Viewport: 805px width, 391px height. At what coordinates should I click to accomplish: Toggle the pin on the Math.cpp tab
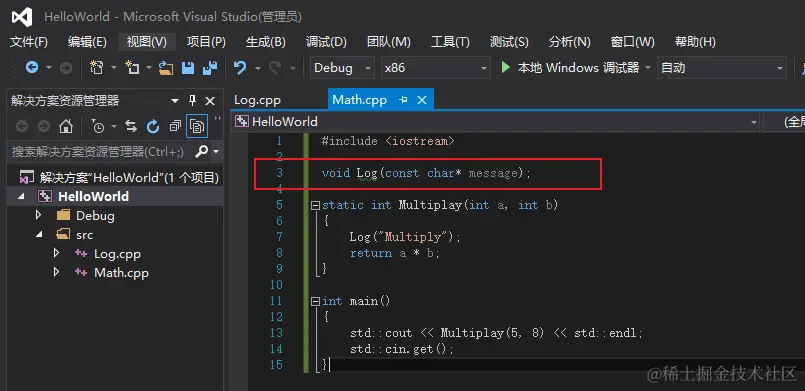[403, 100]
